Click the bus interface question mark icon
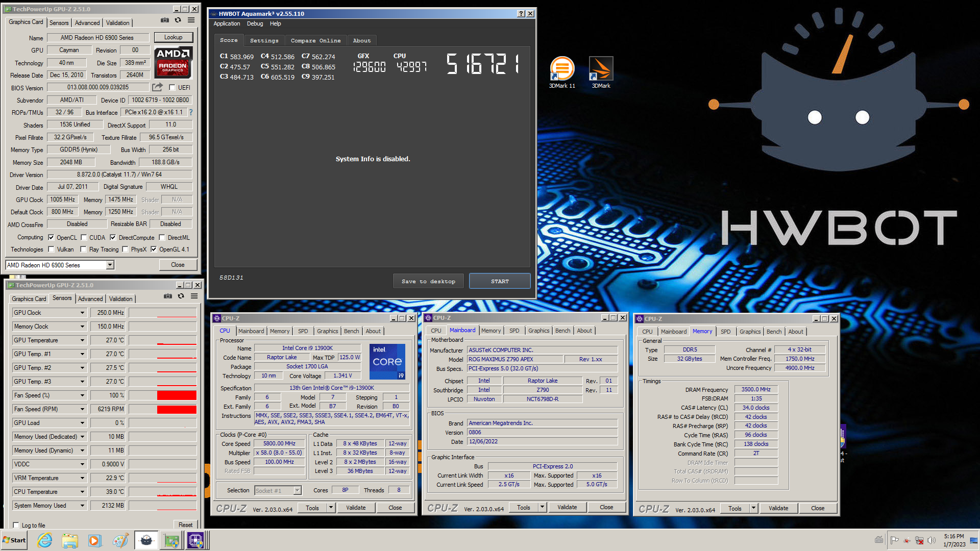 [x=191, y=112]
